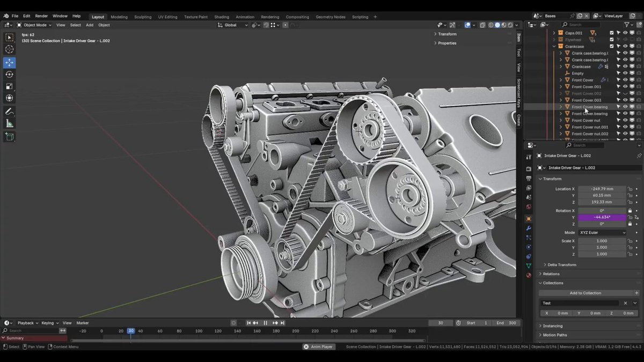Toggle proportional editing in viewport header
644x362 pixels.
click(x=285, y=25)
